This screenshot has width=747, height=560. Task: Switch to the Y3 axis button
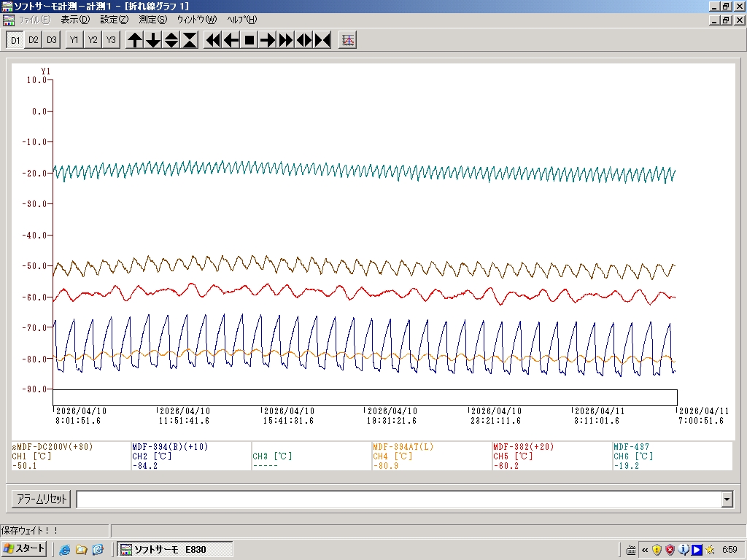[x=111, y=40]
